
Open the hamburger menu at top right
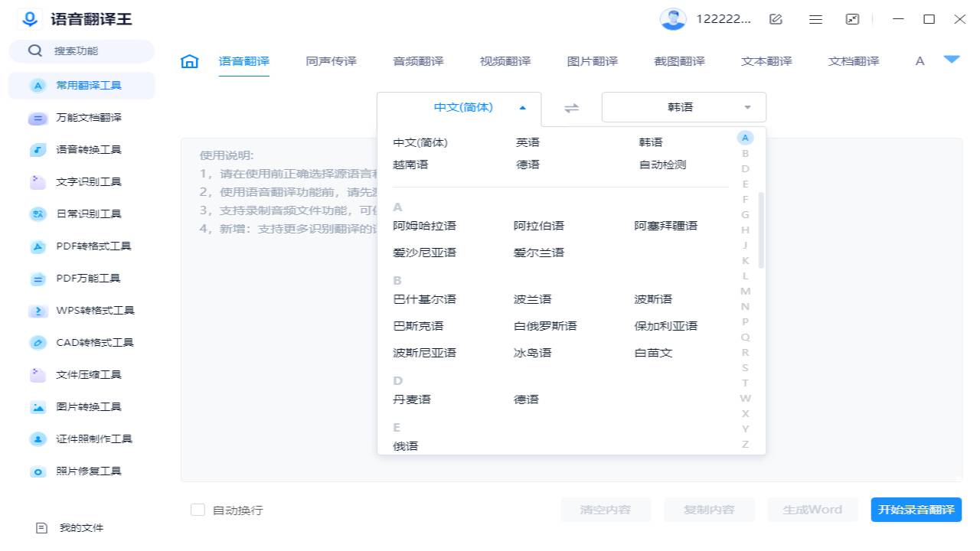pos(815,19)
